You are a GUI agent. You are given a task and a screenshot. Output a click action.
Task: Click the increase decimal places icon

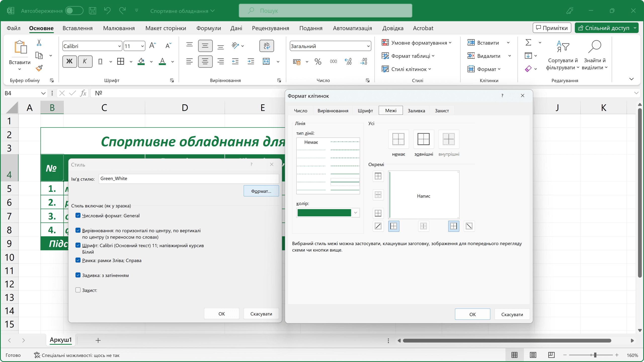click(348, 61)
